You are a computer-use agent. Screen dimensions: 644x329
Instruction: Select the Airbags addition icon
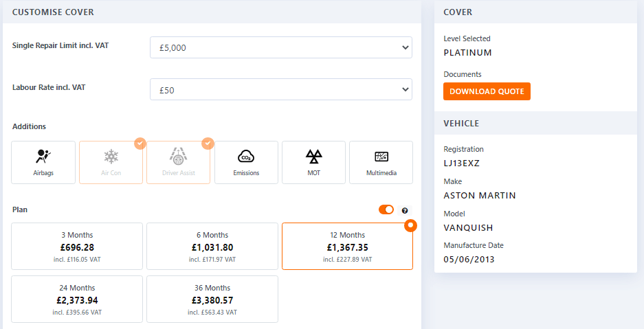point(43,156)
